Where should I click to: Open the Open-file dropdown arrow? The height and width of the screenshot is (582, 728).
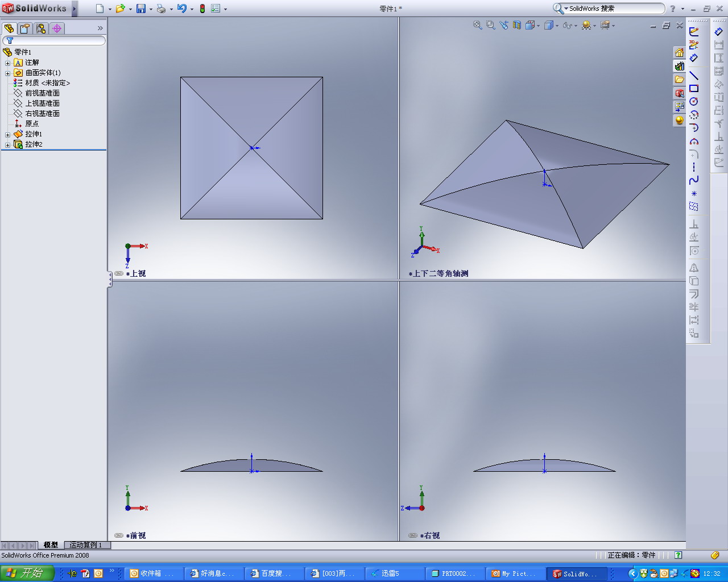tap(130, 9)
